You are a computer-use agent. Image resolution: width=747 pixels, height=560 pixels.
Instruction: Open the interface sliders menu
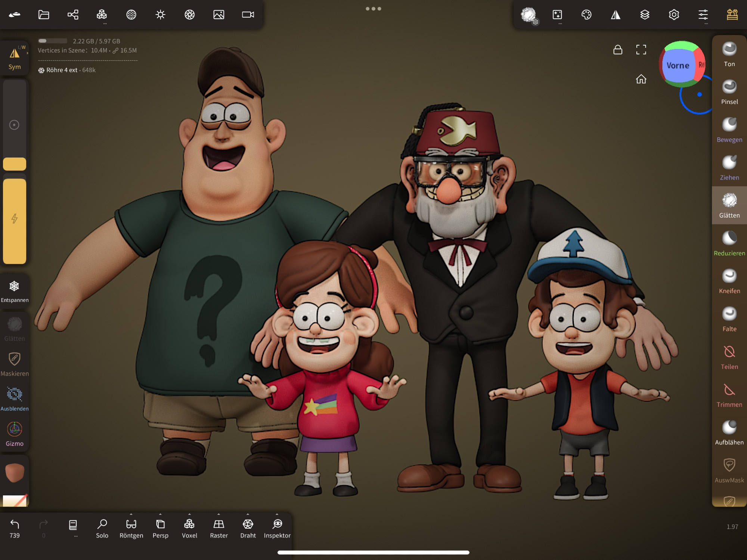(703, 15)
